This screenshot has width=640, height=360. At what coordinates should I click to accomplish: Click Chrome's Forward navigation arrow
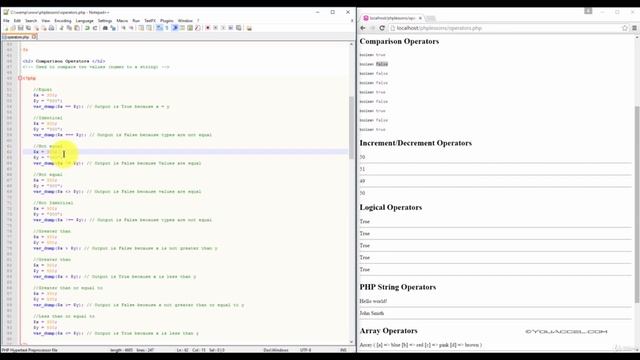[x=372, y=28]
